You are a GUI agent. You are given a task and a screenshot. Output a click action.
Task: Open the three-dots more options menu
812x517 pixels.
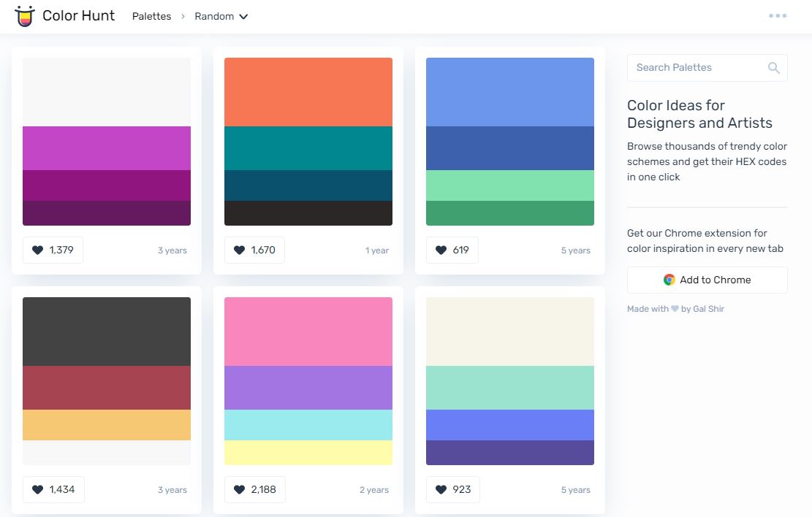(x=778, y=16)
